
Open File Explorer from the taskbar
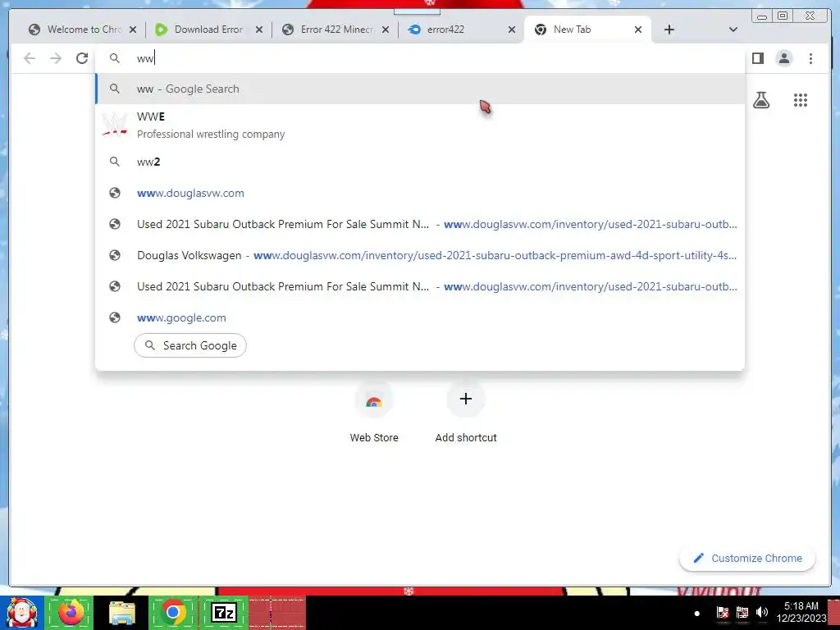click(122, 612)
